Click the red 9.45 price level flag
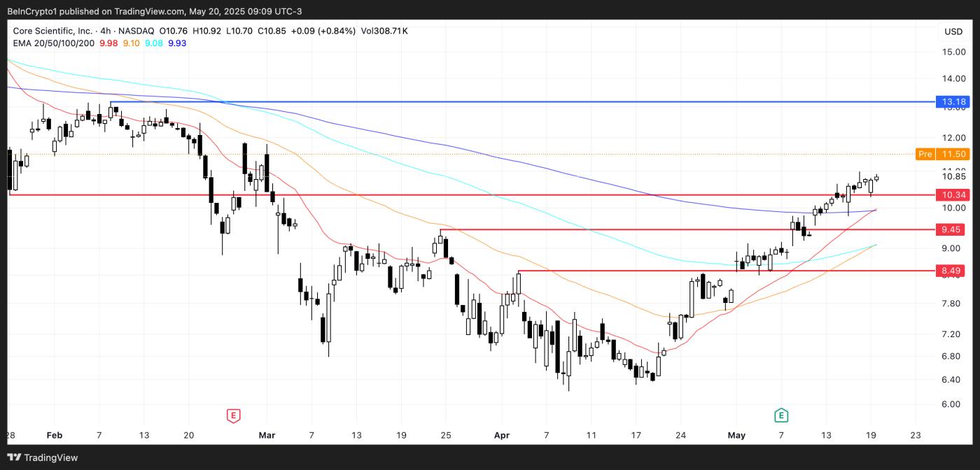Image resolution: width=980 pixels, height=470 pixels. click(952, 229)
